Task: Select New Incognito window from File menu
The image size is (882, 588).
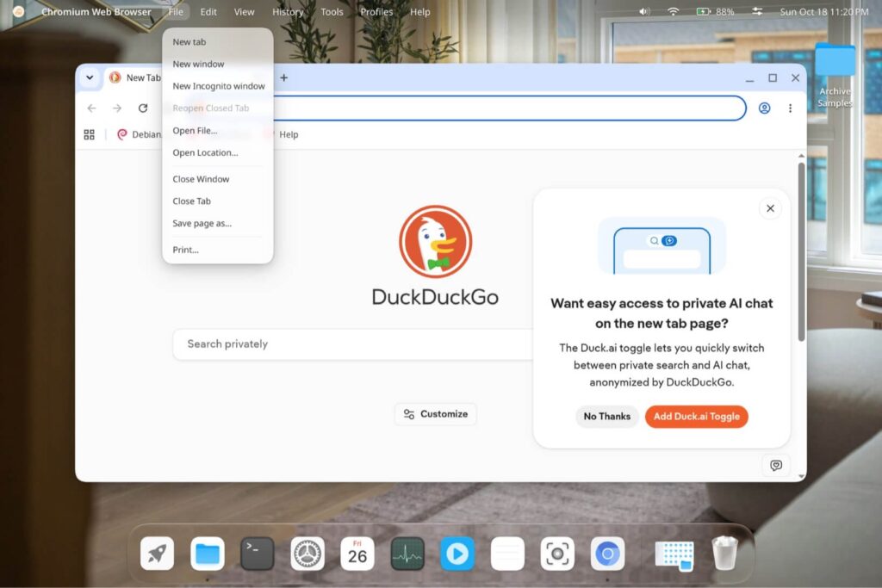Action: tap(218, 86)
